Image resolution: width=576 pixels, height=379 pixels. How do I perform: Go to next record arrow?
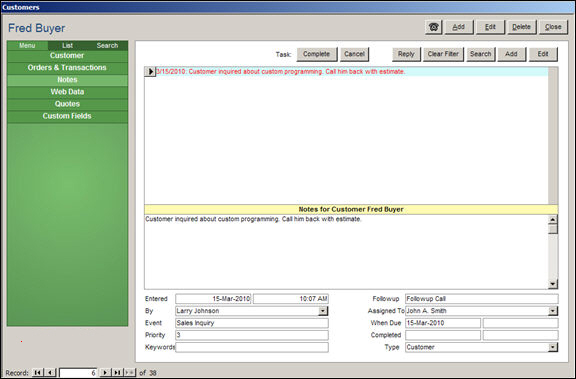[x=105, y=372]
